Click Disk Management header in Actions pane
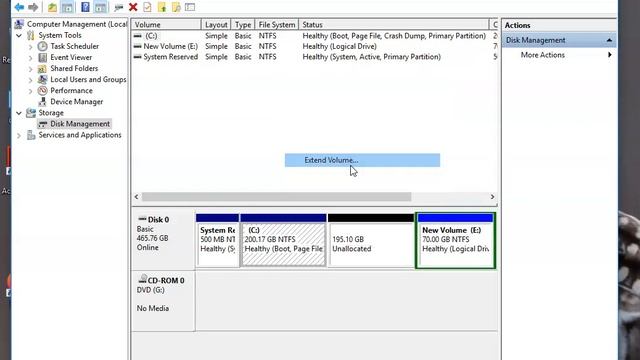 point(559,40)
